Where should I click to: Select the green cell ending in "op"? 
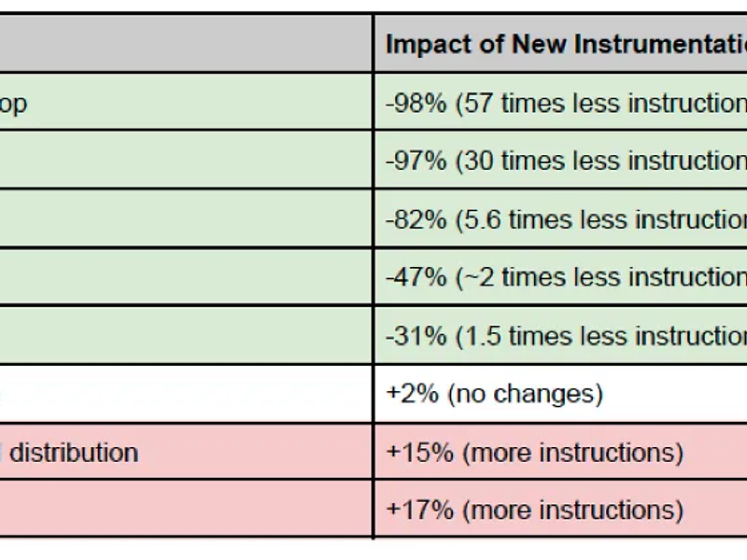[x=187, y=103]
